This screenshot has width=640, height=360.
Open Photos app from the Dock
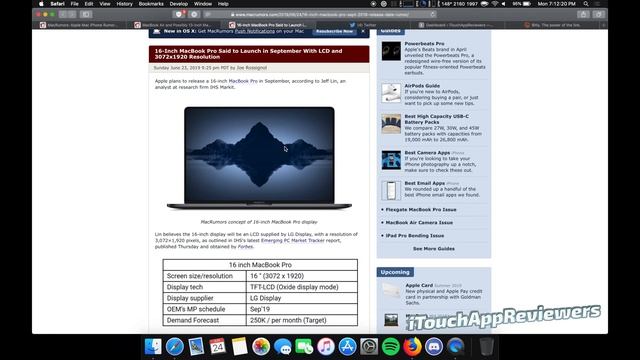(x=261, y=347)
